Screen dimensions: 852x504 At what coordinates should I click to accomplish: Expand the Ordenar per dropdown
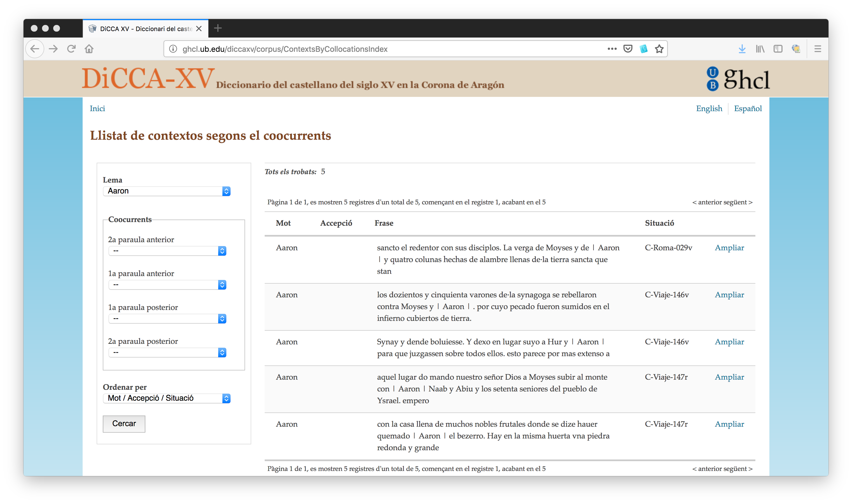pyautogui.click(x=166, y=398)
